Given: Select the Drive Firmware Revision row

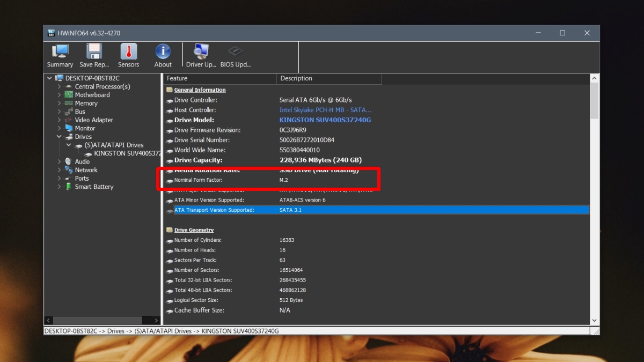Looking at the screenshot, I should [x=377, y=130].
